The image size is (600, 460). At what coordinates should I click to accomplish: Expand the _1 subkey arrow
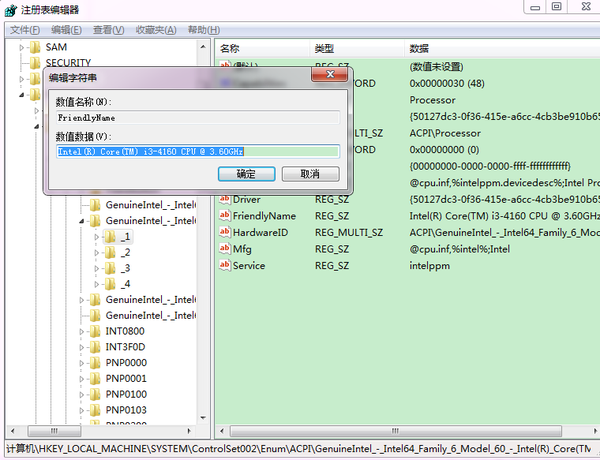click(96, 237)
